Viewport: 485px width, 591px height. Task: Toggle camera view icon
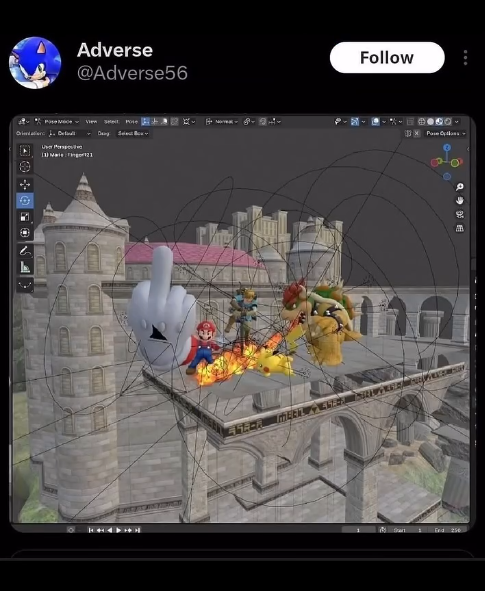coord(459,214)
